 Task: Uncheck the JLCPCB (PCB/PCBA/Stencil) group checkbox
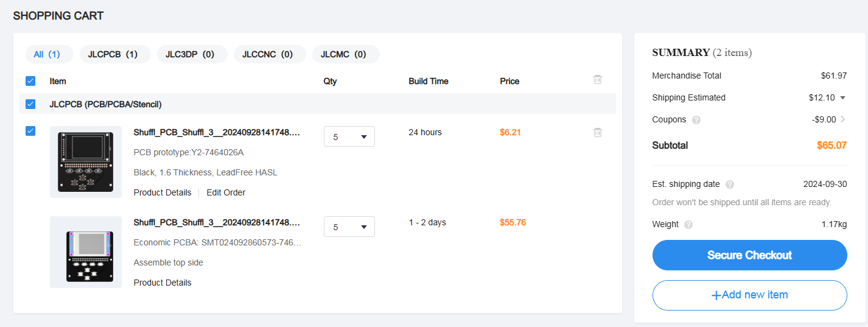(30, 104)
